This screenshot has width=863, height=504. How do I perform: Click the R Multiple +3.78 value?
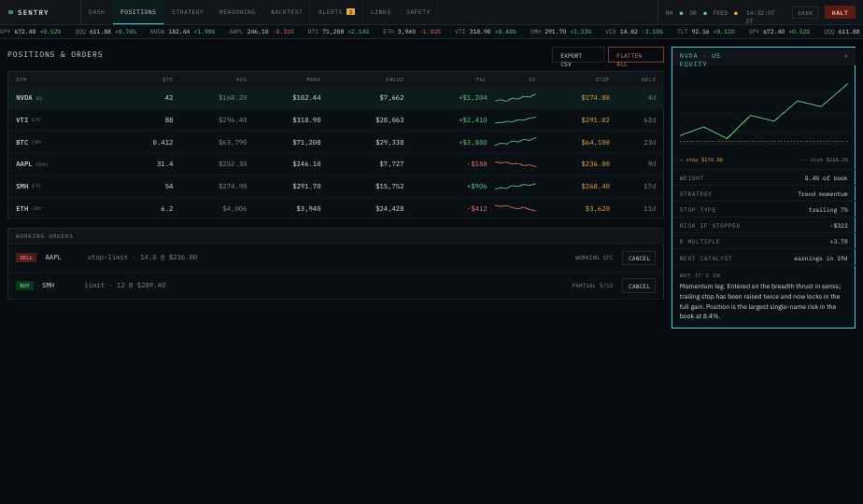pos(839,242)
